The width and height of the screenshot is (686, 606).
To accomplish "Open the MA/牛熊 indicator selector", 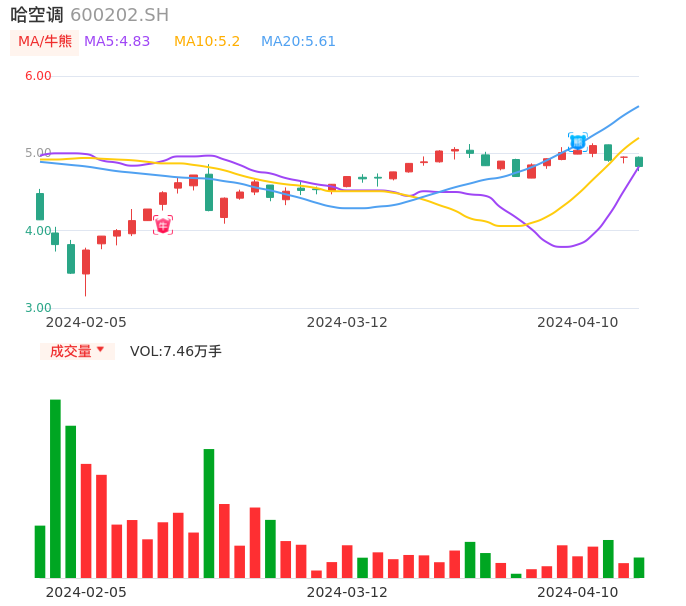I will pyautogui.click(x=45, y=42).
